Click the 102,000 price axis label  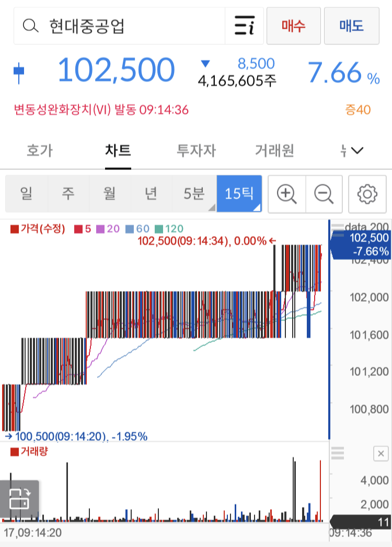369,298
